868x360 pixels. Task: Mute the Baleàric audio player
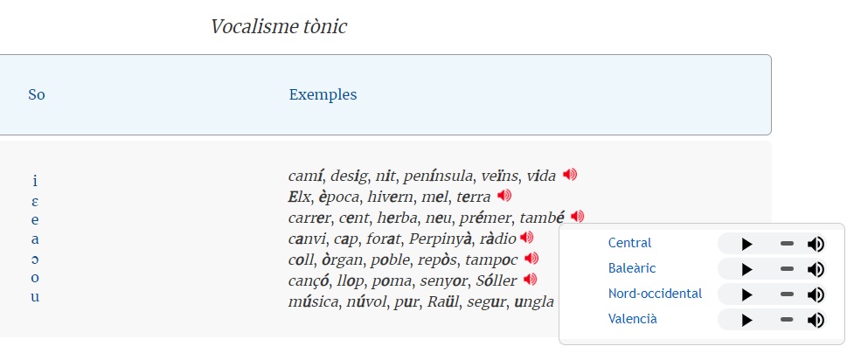[x=816, y=269]
